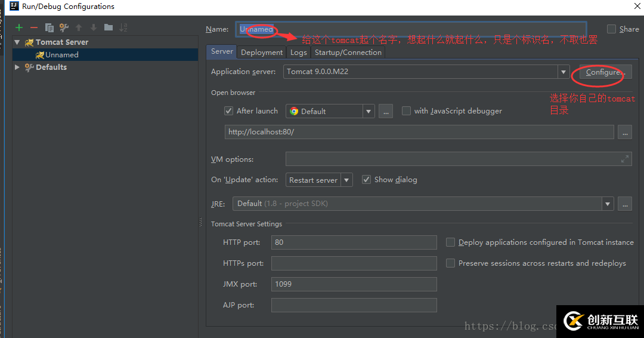Click the HTTP port field
This screenshot has width=644, height=338.
point(354,242)
